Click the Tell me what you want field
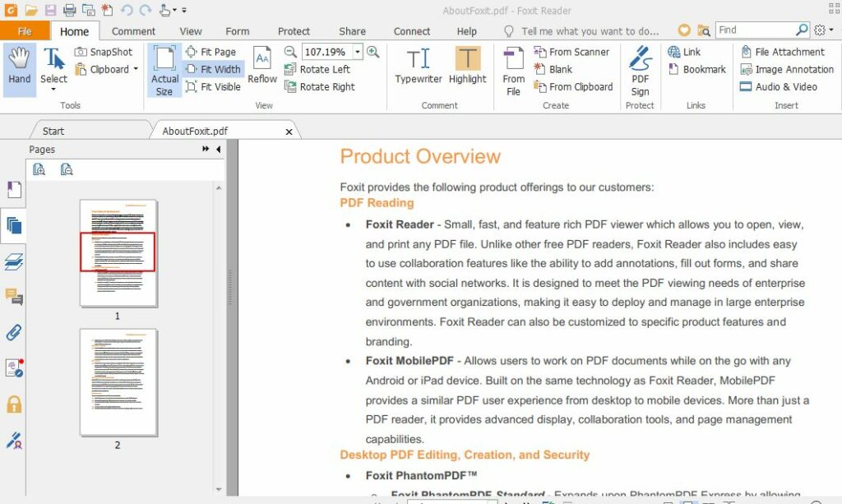Screen dimensions: 842x504 (590, 31)
